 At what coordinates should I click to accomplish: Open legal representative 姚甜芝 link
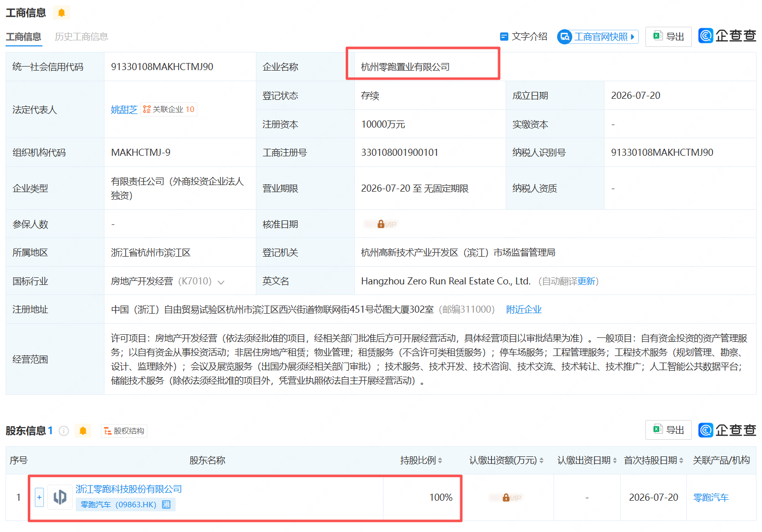tap(124, 109)
